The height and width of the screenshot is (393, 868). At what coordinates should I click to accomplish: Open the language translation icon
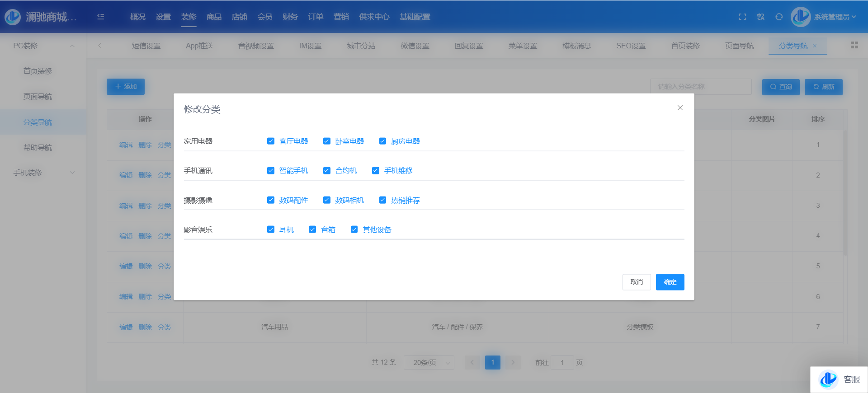tap(761, 17)
